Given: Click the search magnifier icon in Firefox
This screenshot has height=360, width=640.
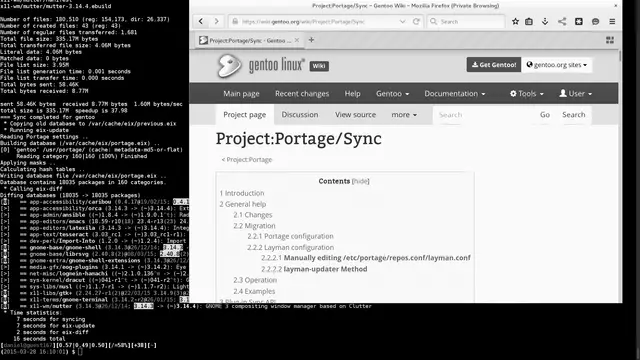Looking at the screenshot, I should click(x=433, y=22).
